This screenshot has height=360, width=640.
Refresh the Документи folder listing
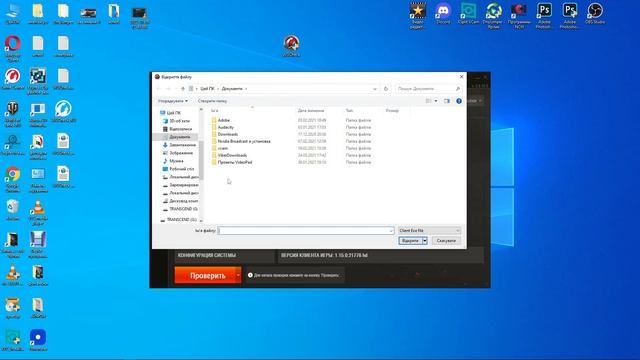386,89
